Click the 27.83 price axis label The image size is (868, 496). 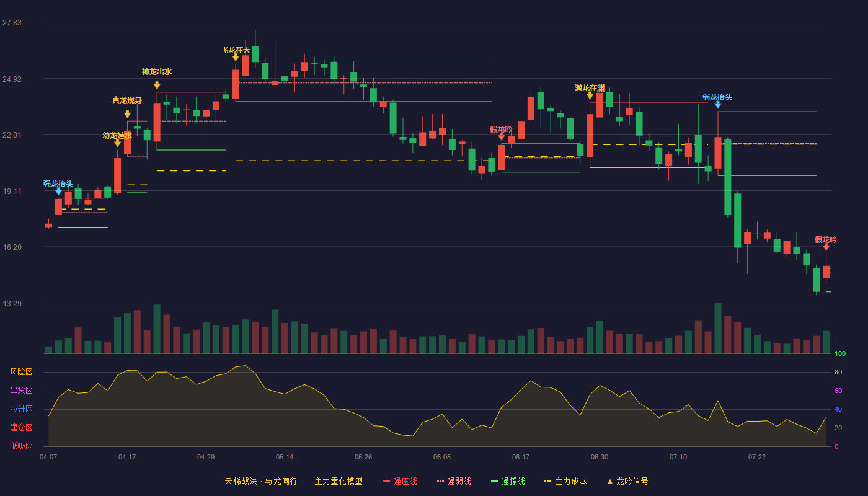tap(12, 23)
